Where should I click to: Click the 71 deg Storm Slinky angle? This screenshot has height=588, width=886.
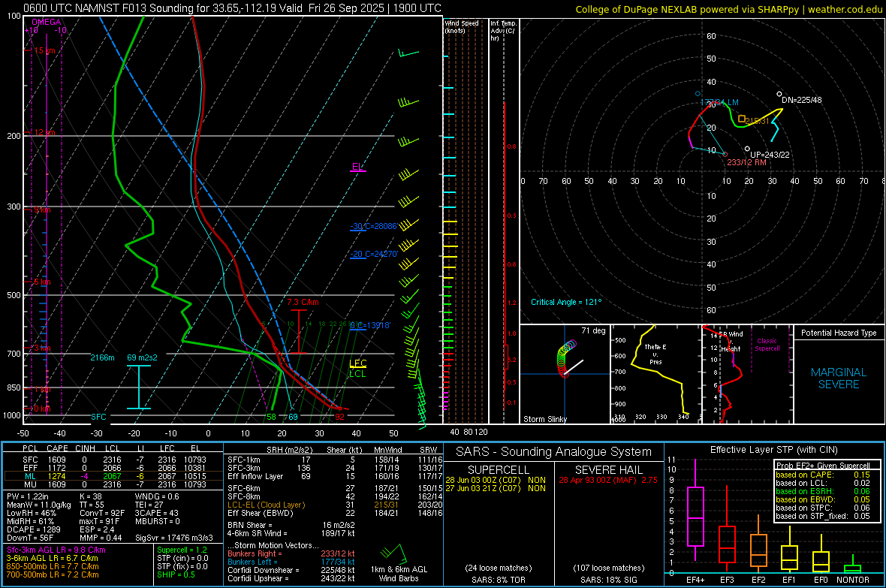593,330
